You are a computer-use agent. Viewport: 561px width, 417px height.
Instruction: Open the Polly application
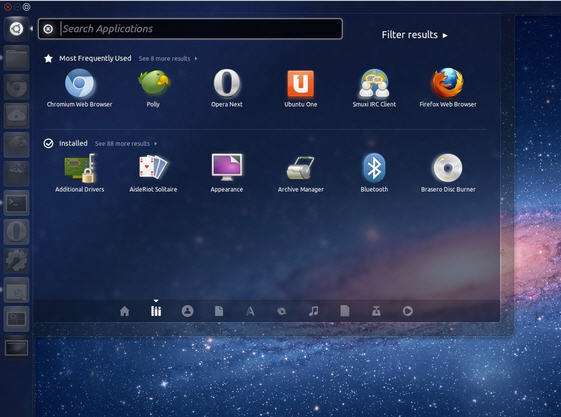(x=153, y=88)
